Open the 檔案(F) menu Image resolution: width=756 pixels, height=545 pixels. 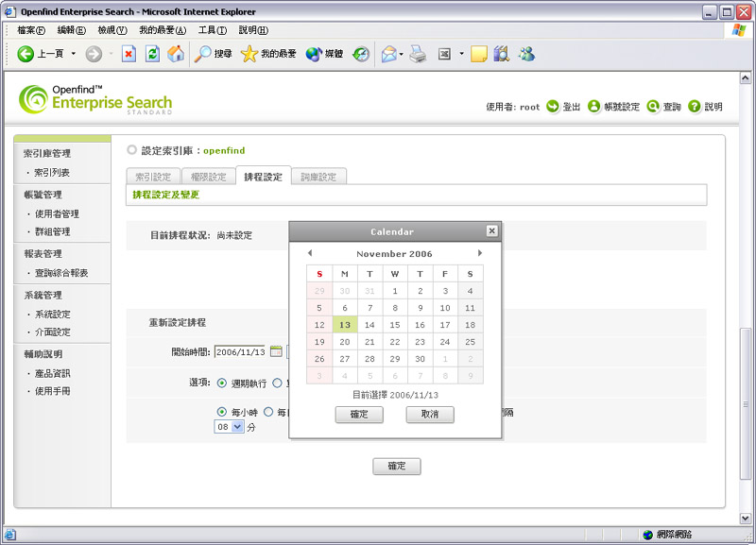(31, 30)
